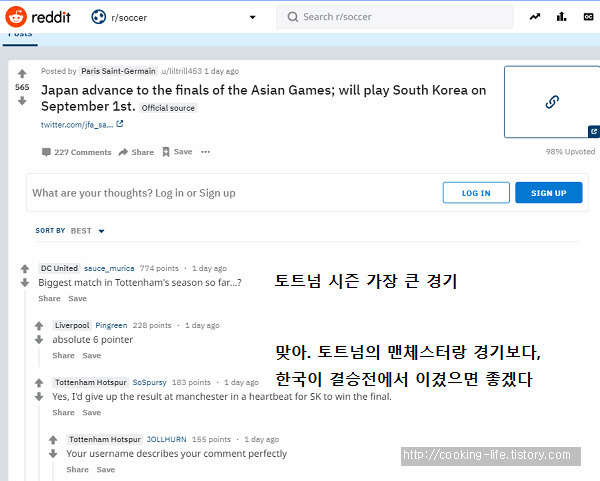
Task: Open the post's more options ellipsis
Action: pyautogui.click(x=205, y=152)
